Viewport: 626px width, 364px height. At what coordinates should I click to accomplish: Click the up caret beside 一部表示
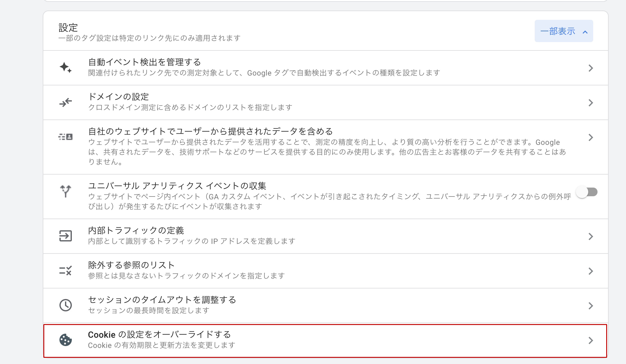click(585, 32)
